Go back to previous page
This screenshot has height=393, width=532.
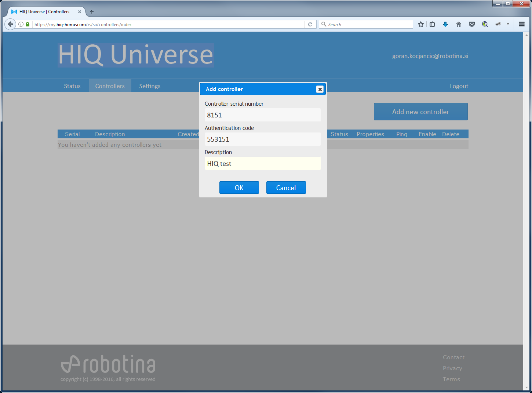tap(10, 24)
